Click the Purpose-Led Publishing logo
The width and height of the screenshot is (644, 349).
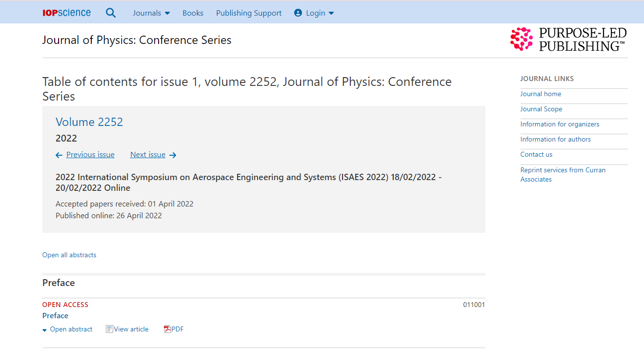pyautogui.click(x=568, y=40)
